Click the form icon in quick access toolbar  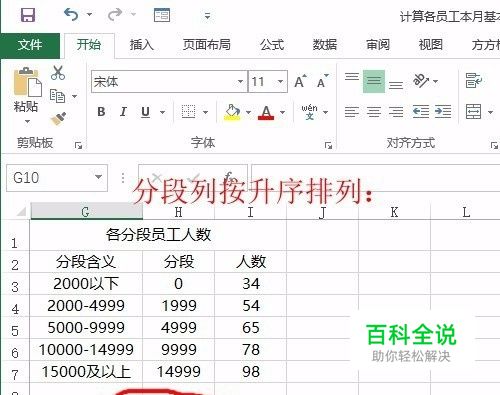coord(162,15)
